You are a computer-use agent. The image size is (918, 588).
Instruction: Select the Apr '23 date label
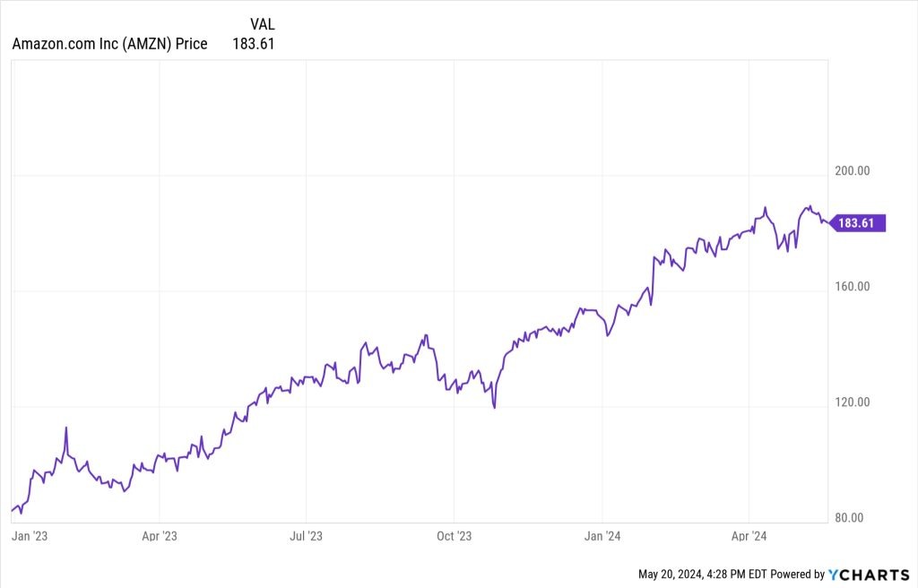click(159, 536)
